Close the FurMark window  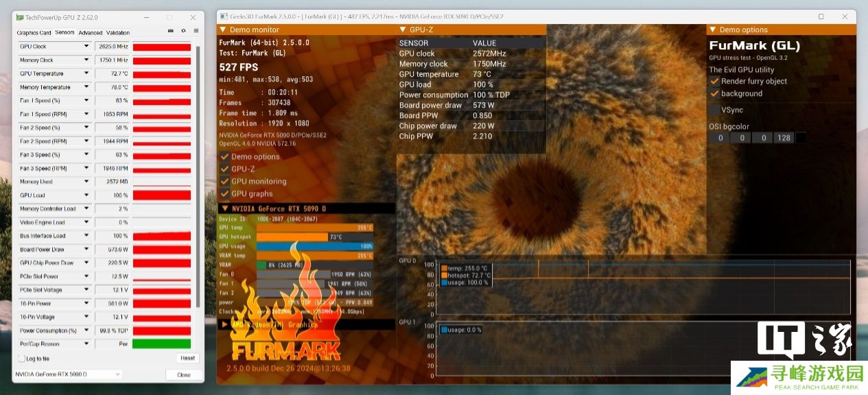click(845, 16)
